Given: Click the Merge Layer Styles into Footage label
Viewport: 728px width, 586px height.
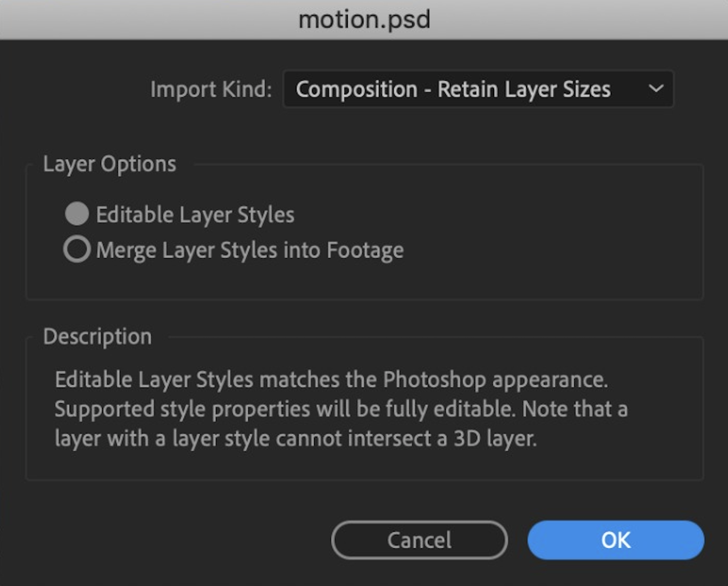Looking at the screenshot, I should click(x=250, y=249).
